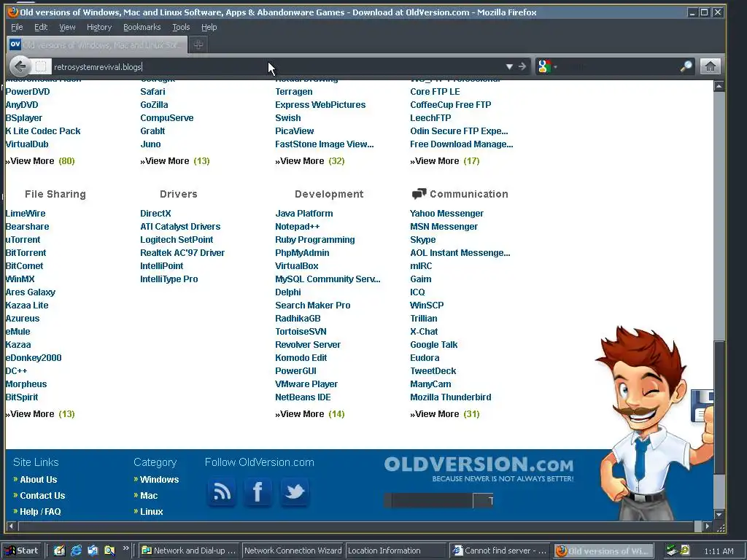Open the Google search engine selector

point(546,66)
